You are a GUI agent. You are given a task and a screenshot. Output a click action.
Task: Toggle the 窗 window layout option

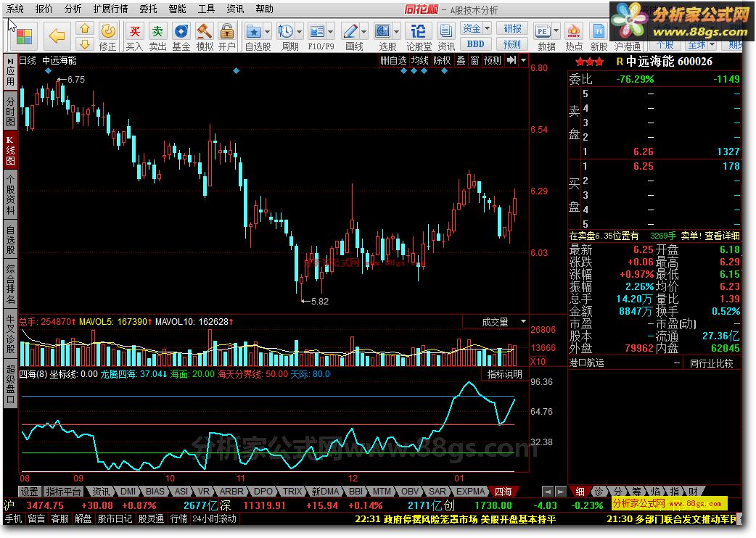(475, 60)
